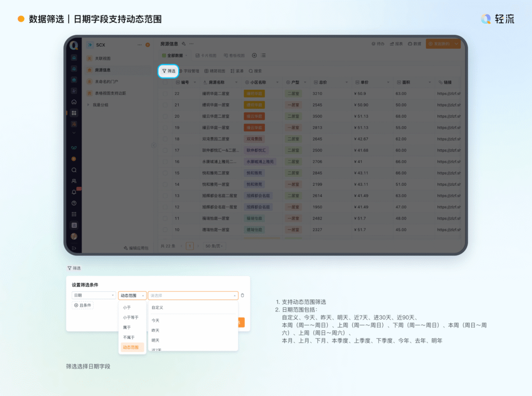Click the highlighted 筛选 filter button
Viewport: 532px width, 396px height.
click(x=168, y=71)
